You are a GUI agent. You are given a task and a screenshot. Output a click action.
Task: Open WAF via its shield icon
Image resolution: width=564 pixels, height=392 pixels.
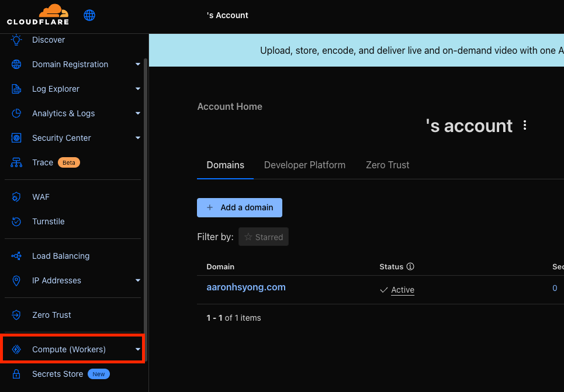tap(17, 197)
